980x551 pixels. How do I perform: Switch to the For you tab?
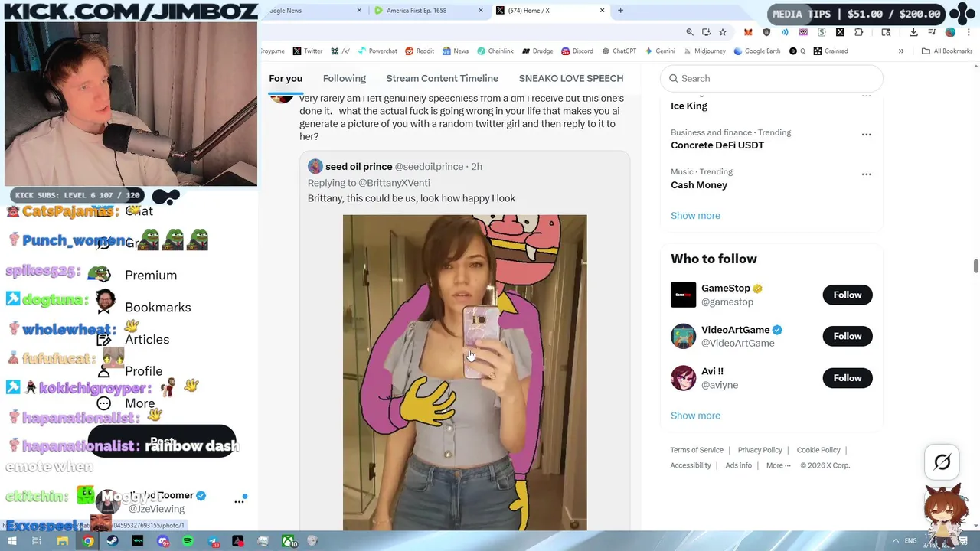coord(286,78)
